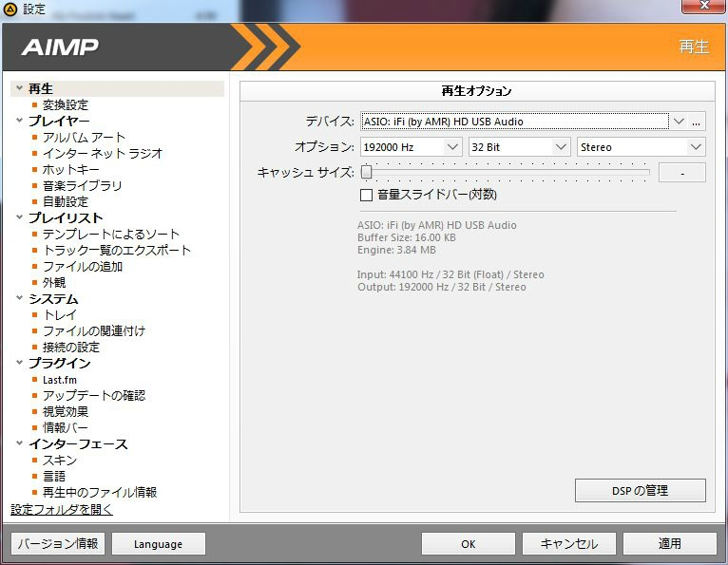Screen dimensions: 728x565
Task: Select 言語 in the tree
Action: [54, 476]
